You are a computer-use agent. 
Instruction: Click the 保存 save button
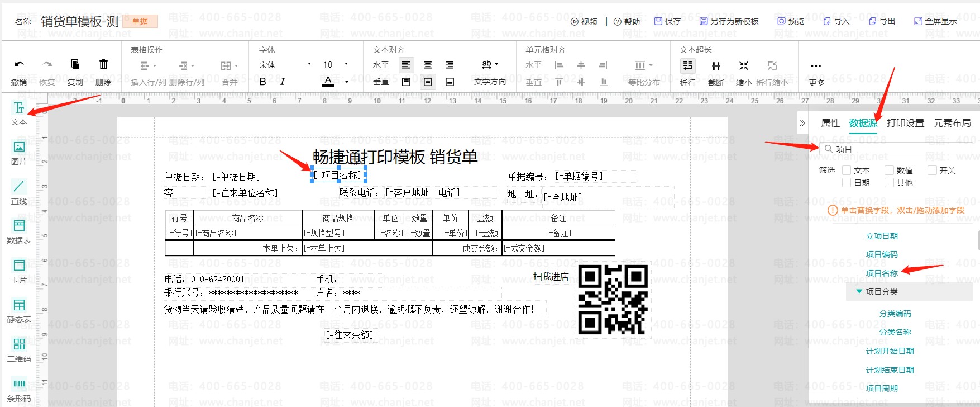click(667, 21)
